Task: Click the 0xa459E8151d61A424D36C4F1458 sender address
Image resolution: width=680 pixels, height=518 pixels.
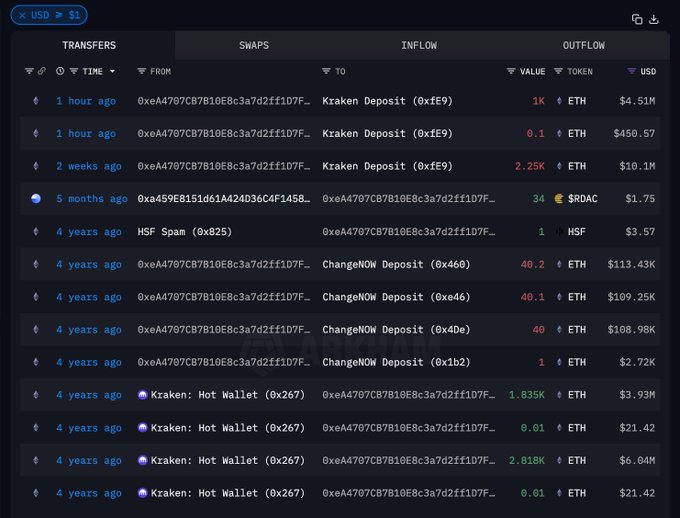Action: click(223, 199)
